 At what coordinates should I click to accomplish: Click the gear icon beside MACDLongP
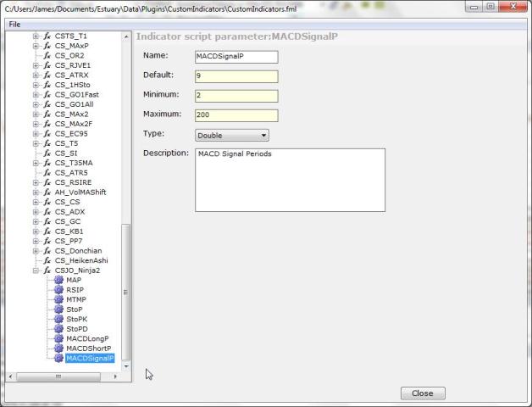pyautogui.click(x=58, y=338)
